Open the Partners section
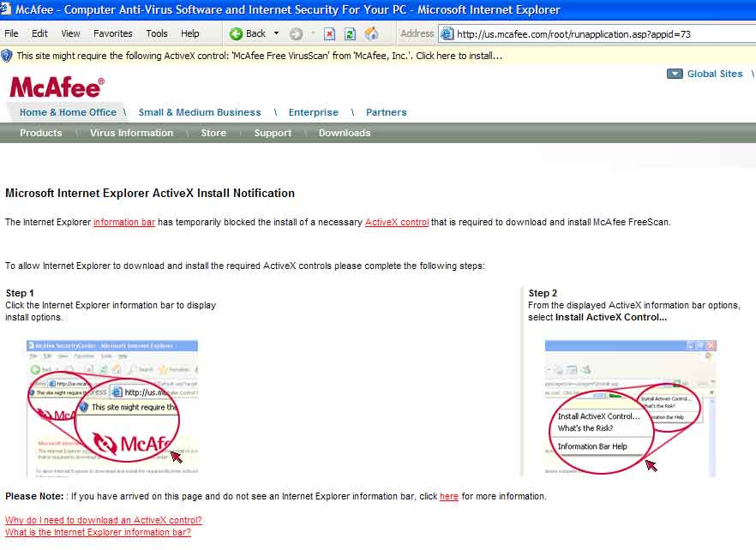The image size is (756, 550). coord(387,112)
